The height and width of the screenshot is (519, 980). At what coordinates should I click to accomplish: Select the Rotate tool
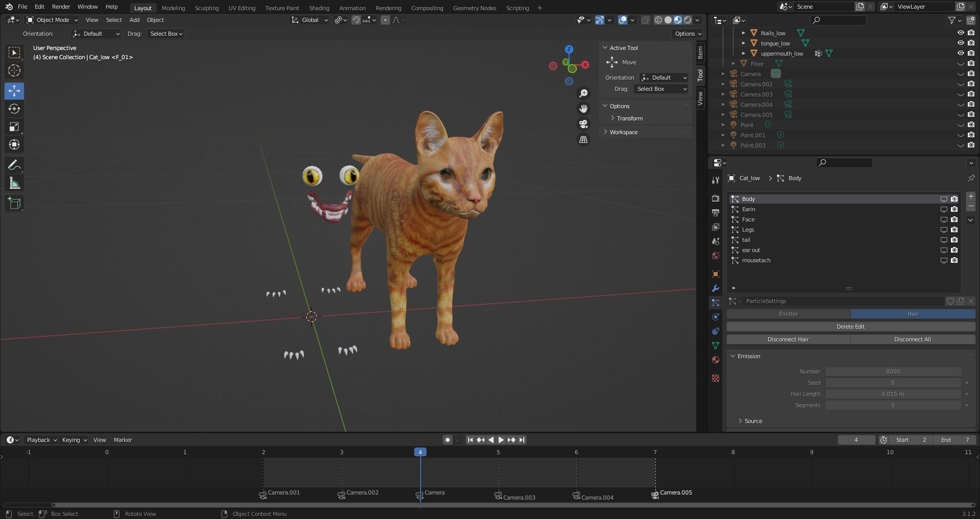(x=14, y=109)
